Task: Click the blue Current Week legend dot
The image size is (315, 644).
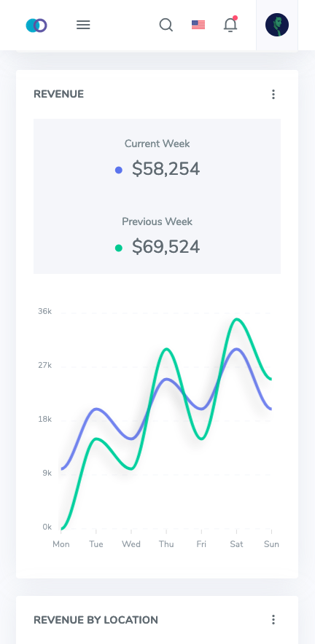Action: (x=118, y=170)
